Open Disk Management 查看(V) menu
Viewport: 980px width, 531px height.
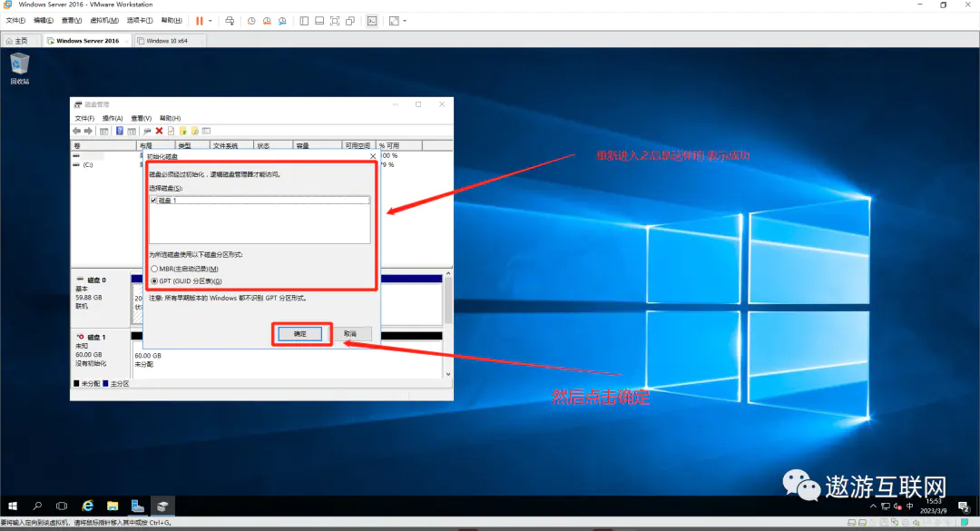click(x=142, y=118)
